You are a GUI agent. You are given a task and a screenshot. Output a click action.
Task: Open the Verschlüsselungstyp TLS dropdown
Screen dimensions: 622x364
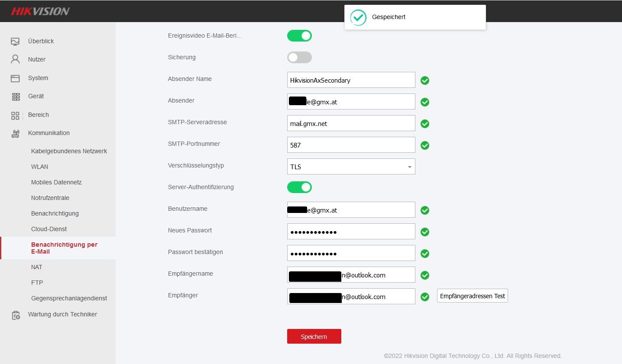coord(351,167)
